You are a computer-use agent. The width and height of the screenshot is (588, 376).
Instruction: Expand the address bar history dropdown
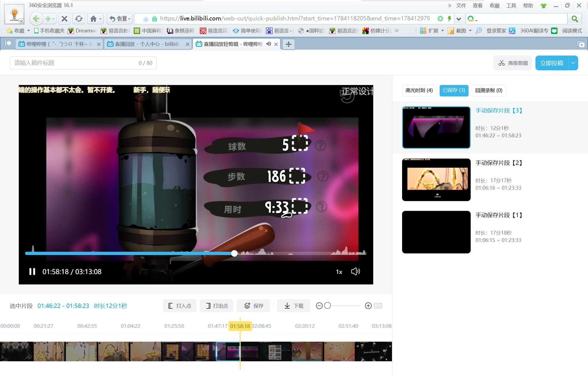pyautogui.click(x=458, y=19)
